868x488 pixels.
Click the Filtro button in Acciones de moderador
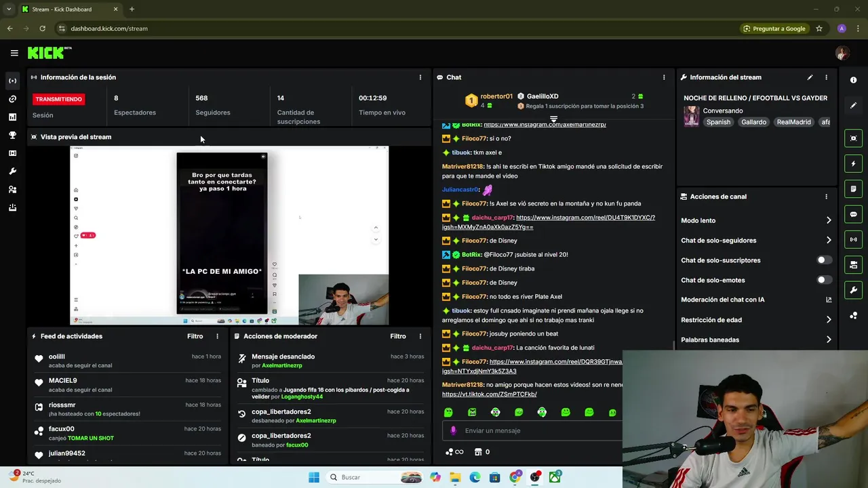pos(398,336)
